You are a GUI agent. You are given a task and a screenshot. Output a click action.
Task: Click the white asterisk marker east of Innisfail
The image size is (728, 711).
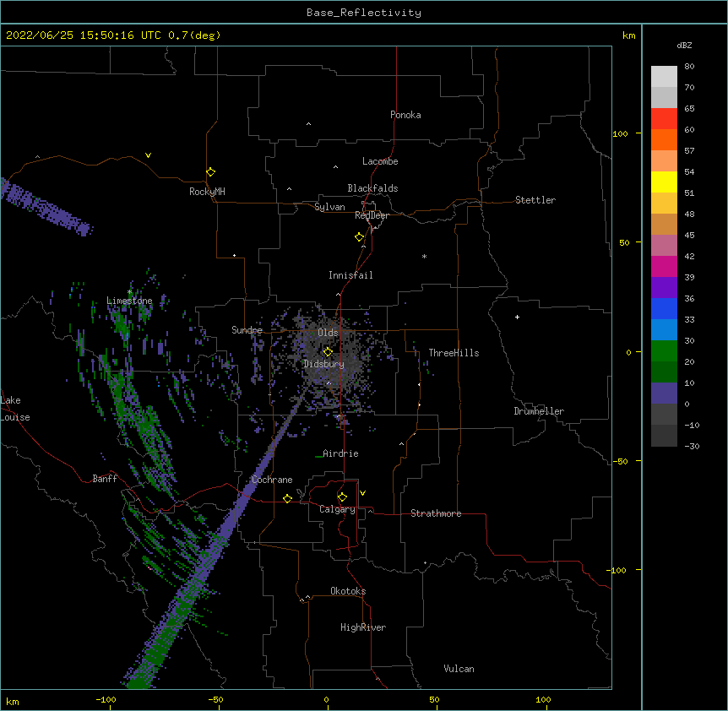pyautogui.click(x=424, y=256)
